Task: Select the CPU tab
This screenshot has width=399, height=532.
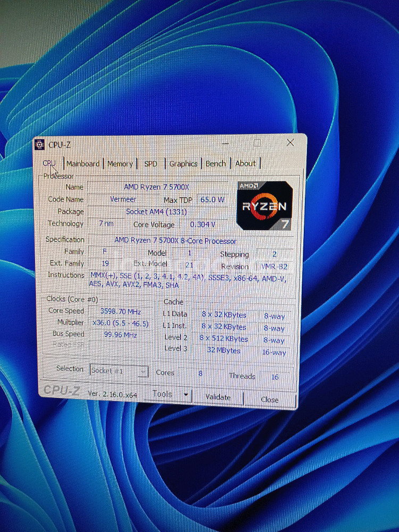Action: point(49,163)
